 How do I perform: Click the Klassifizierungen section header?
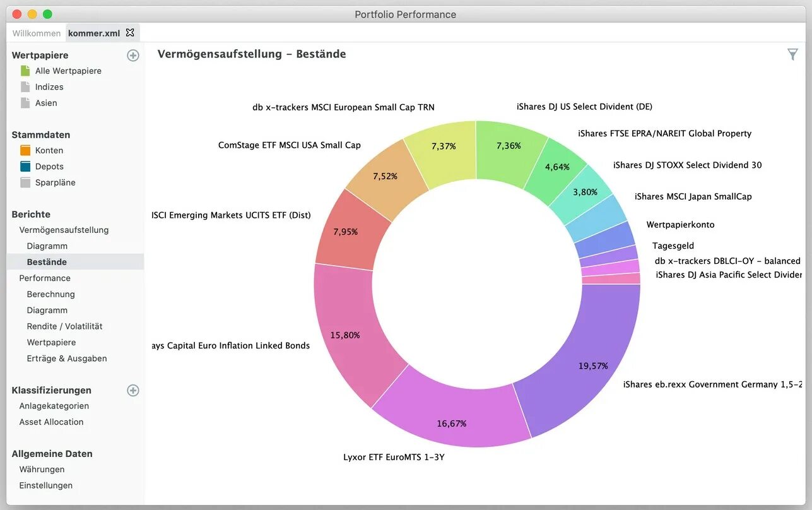(51, 390)
